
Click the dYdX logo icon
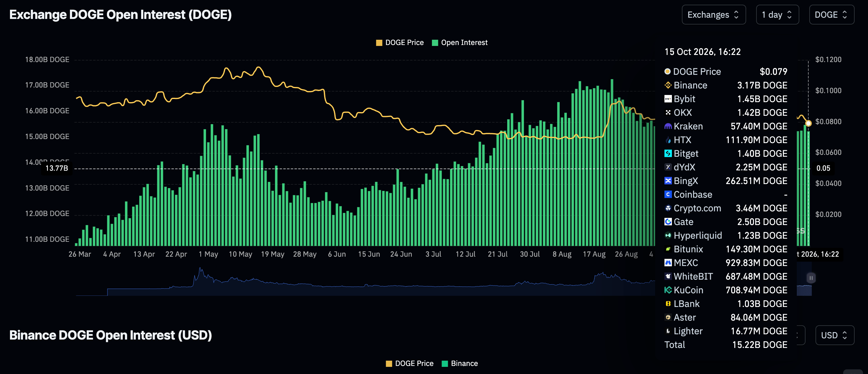point(668,167)
